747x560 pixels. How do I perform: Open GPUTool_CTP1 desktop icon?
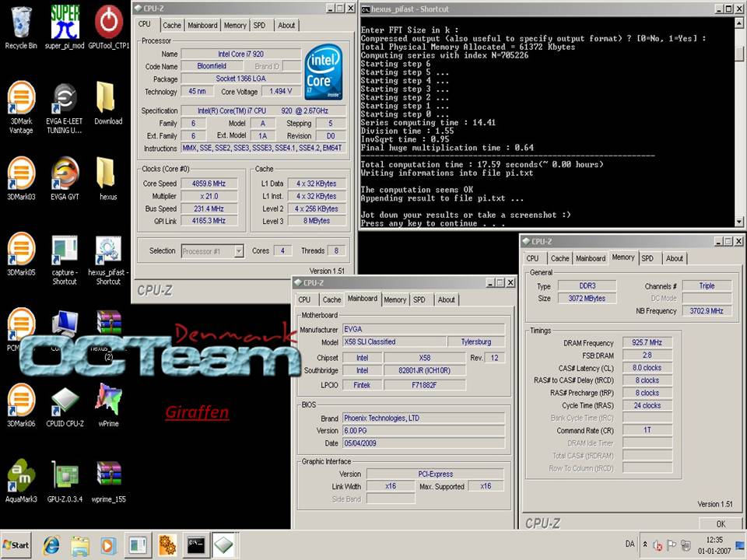109,28
